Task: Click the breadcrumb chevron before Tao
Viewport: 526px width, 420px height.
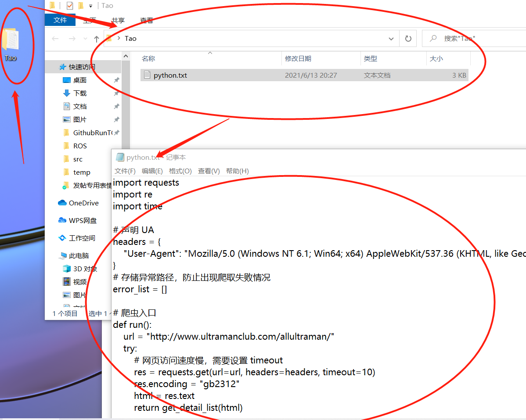Action: tap(119, 38)
